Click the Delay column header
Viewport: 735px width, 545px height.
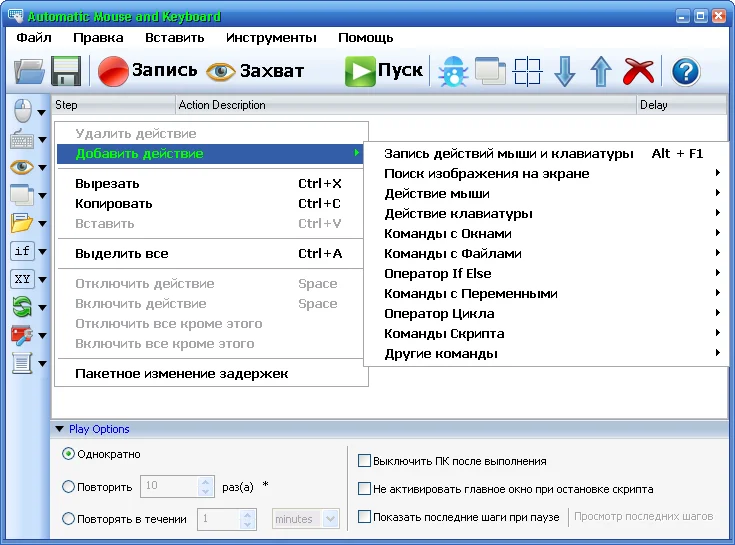point(682,105)
